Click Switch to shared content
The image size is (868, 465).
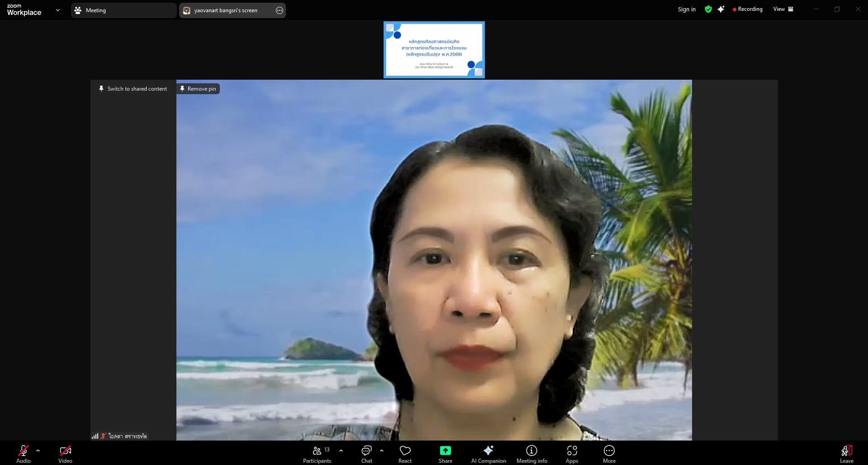tap(133, 89)
